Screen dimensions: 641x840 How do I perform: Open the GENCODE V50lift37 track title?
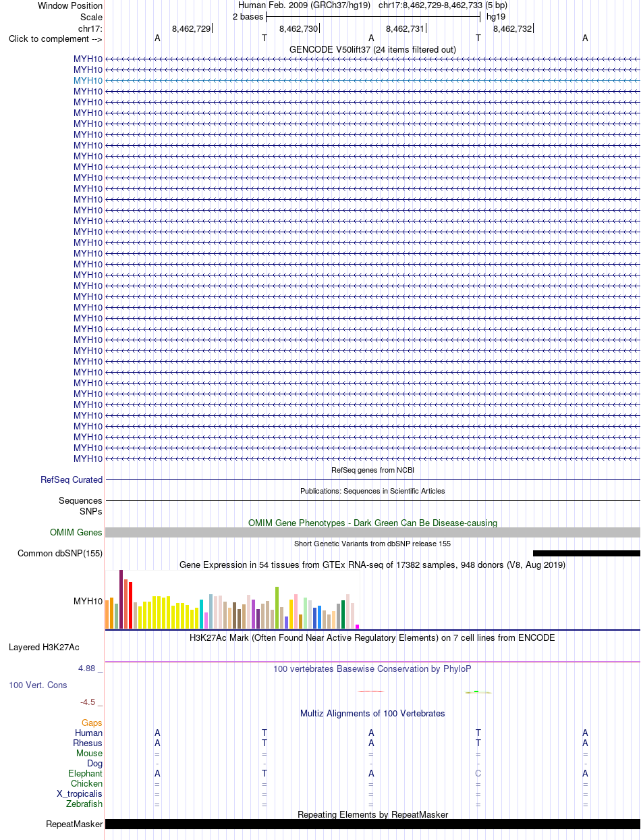(372, 49)
